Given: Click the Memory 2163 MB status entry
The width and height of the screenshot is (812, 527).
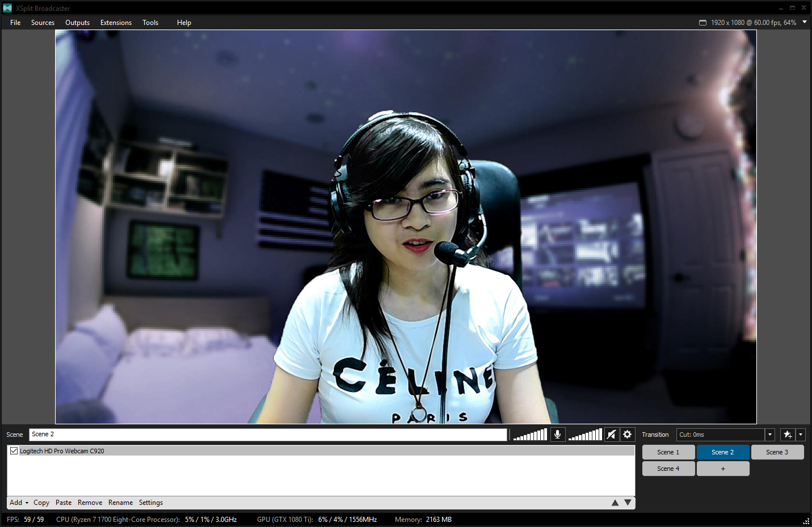Looking at the screenshot, I should pyautogui.click(x=423, y=520).
